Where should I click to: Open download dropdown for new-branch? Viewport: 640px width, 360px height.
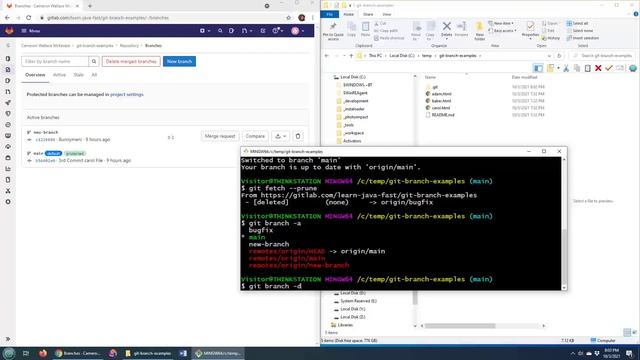pos(280,136)
